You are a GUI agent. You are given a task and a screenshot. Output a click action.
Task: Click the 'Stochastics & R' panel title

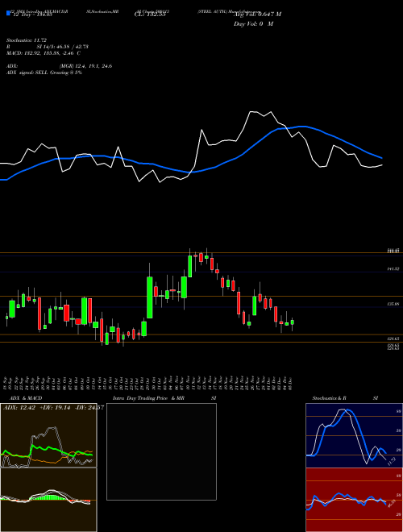tap(330, 398)
